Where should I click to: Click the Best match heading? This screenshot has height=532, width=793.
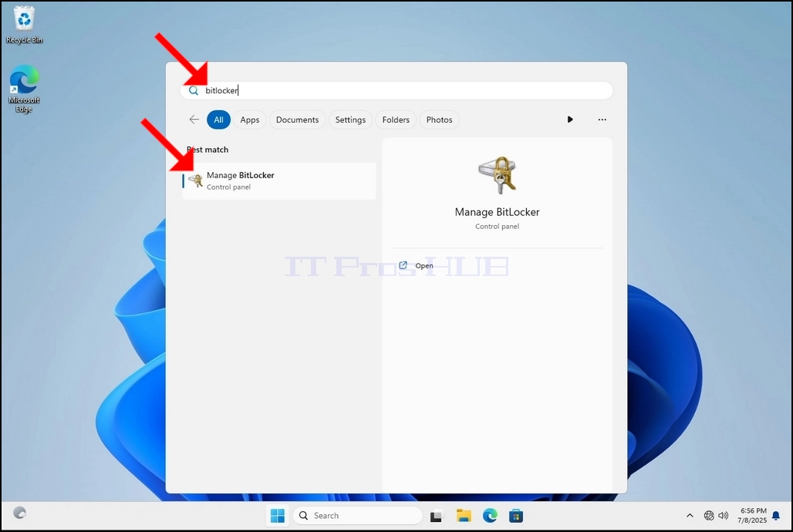point(208,150)
